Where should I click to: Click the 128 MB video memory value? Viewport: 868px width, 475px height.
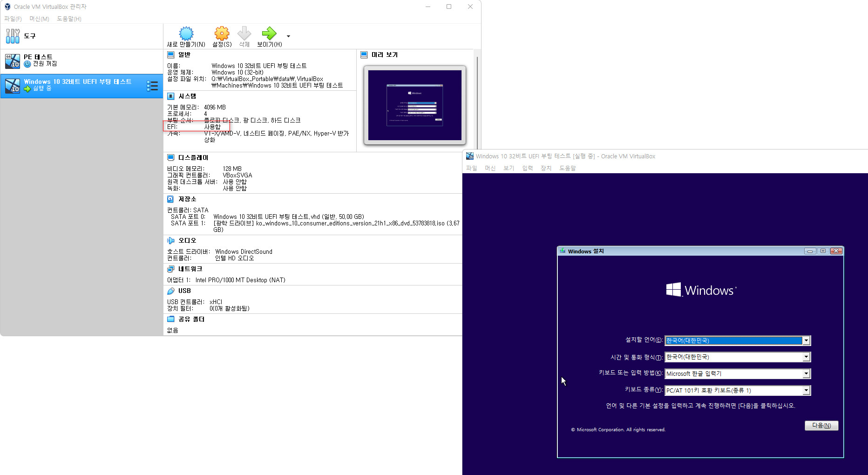232,169
